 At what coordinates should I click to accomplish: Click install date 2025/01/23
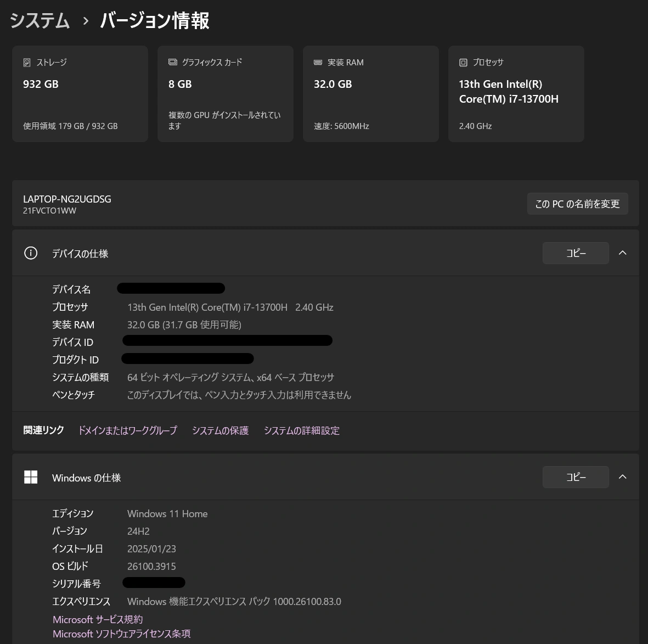pos(151,549)
